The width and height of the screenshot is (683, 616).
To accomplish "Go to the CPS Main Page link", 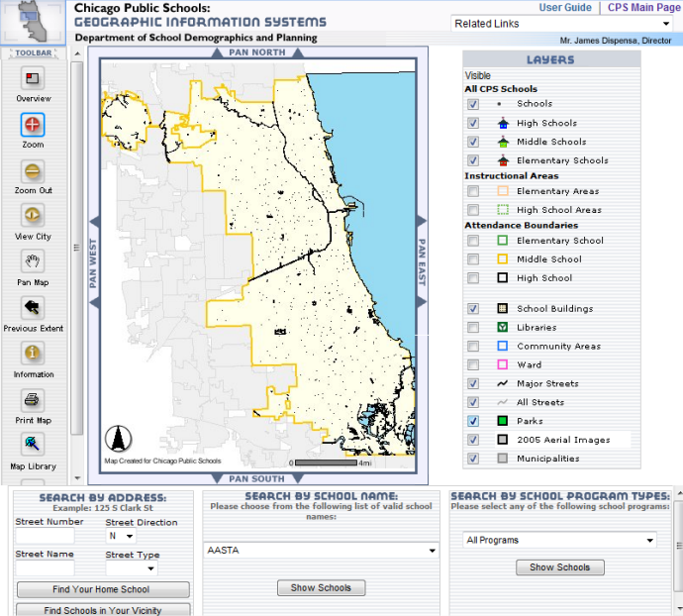I will (x=643, y=7).
